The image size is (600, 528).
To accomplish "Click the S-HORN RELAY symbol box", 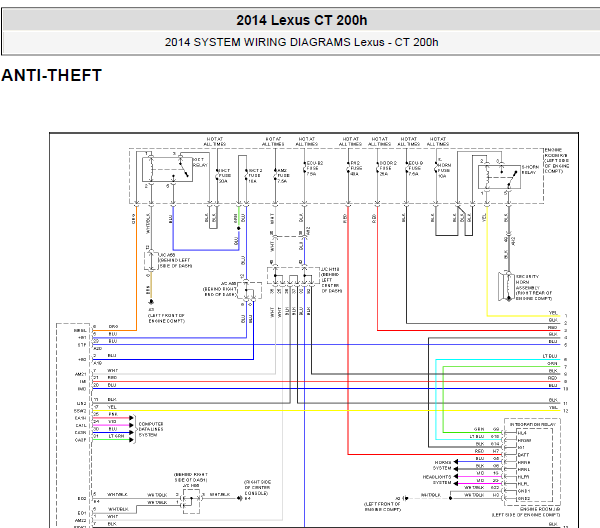I will [x=499, y=176].
